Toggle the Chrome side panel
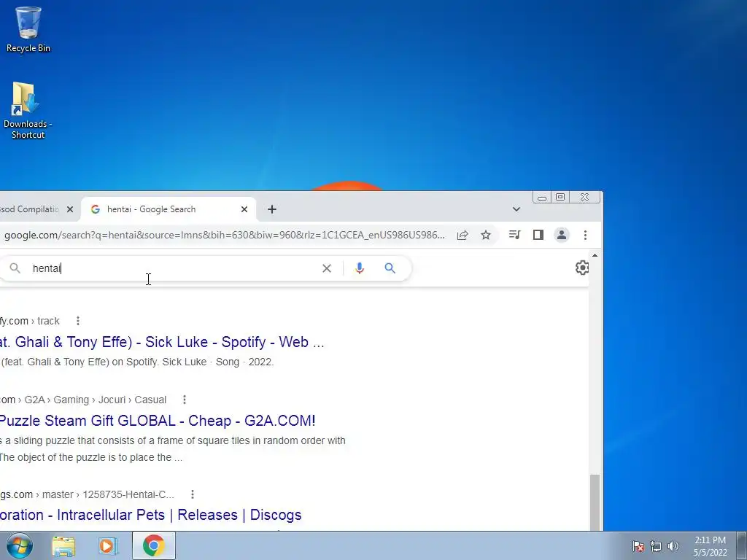This screenshot has height=560, width=747. (538, 235)
